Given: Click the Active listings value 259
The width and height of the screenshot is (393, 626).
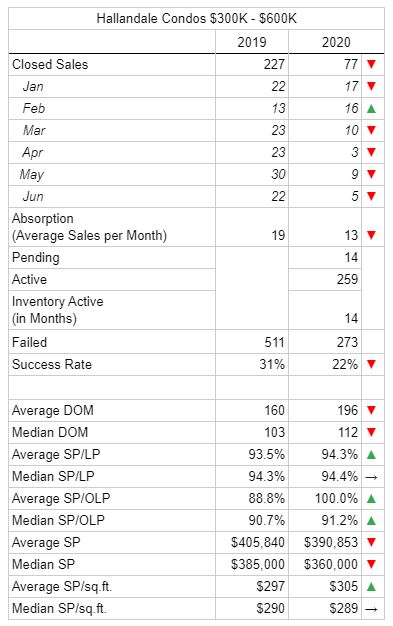Looking at the screenshot, I should click(x=347, y=279).
